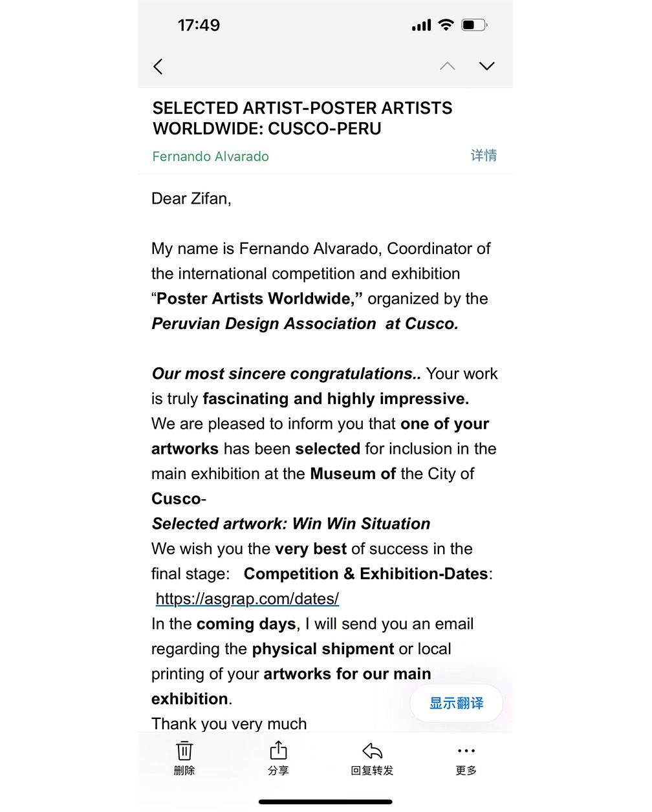
Task: Tap the reply/forward arrow icon
Action: [x=372, y=751]
